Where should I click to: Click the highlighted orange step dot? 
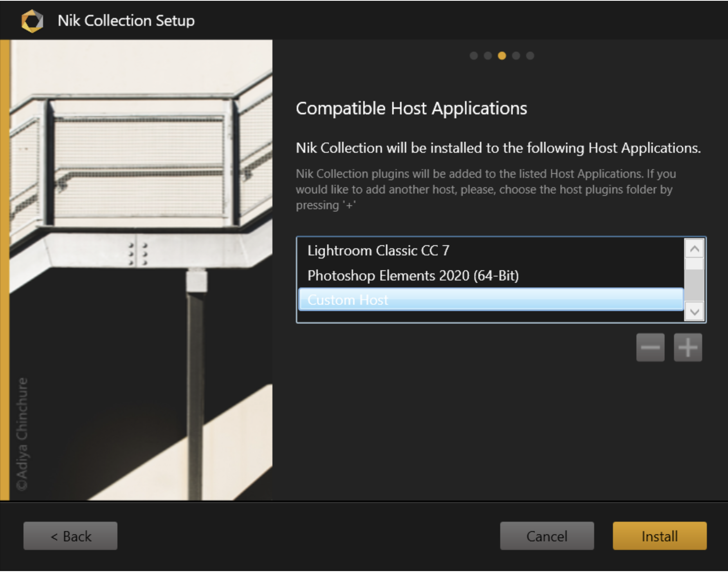(x=502, y=56)
